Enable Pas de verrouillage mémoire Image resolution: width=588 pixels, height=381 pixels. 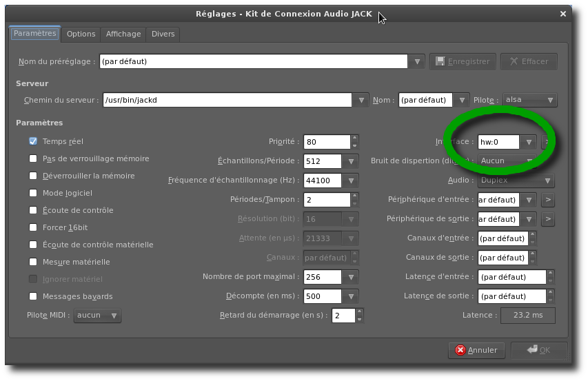pyautogui.click(x=33, y=158)
